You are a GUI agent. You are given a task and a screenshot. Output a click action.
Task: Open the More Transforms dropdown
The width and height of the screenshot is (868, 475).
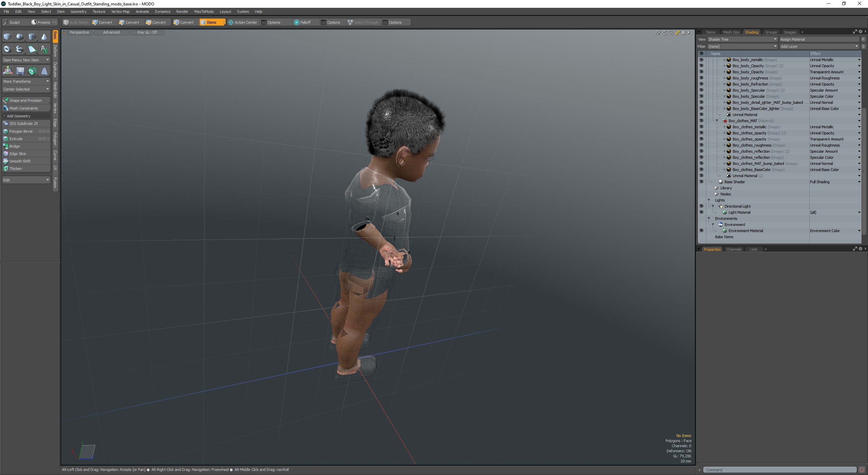coord(26,81)
